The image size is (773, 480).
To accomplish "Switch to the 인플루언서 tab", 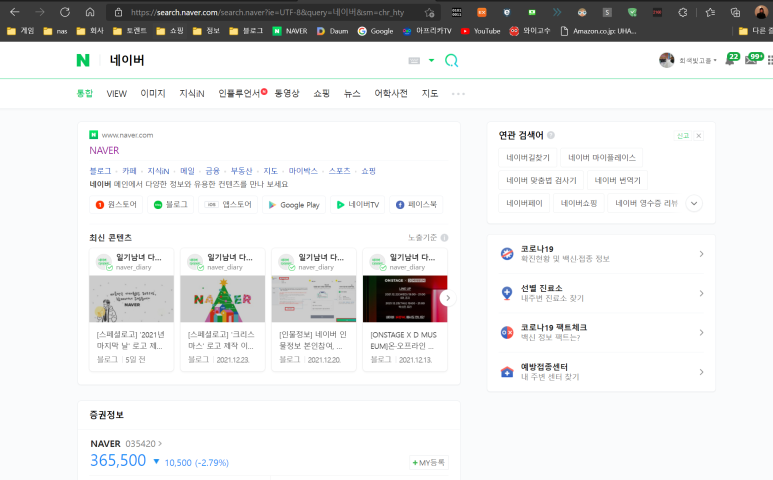I will point(240,93).
